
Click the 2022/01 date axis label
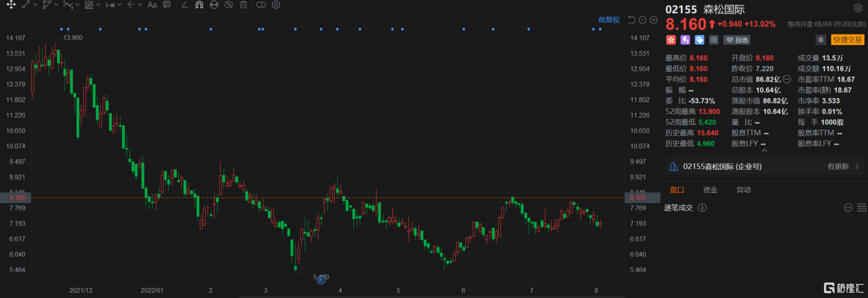[152, 290]
